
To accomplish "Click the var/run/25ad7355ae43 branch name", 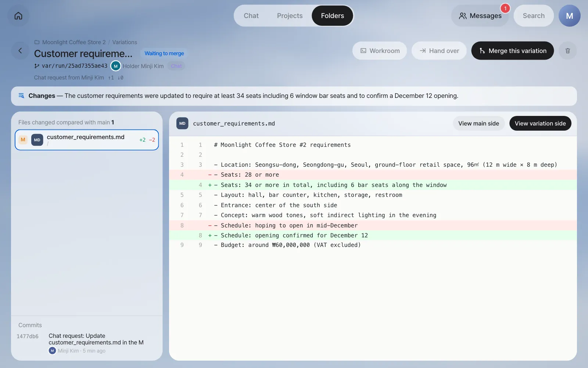I will pyautogui.click(x=75, y=66).
